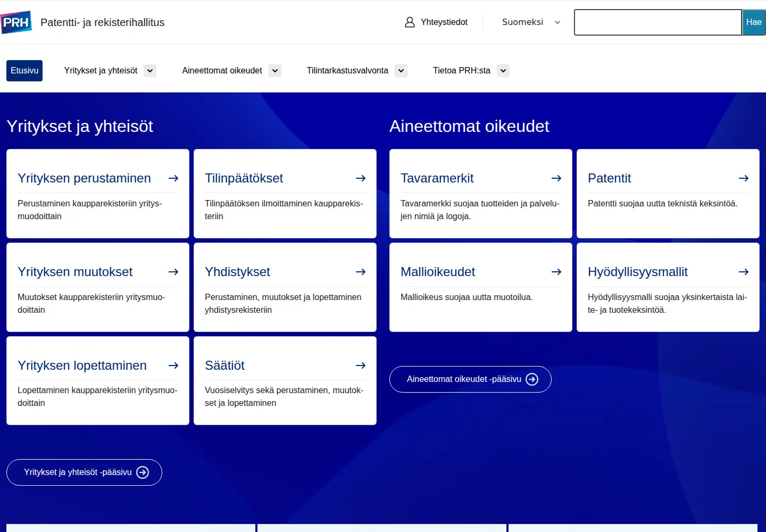The height and width of the screenshot is (532, 766).
Task: Open the Tilinpäätökset heading link
Action: (244, 178)
